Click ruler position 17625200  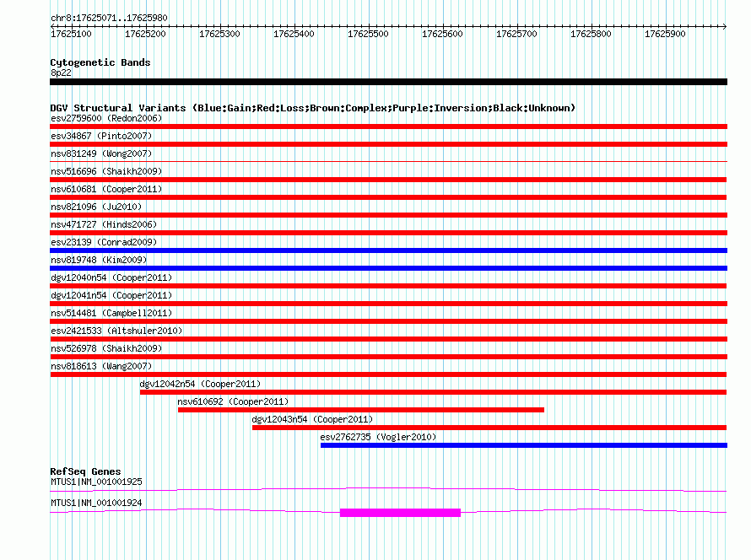click(145, 34)
